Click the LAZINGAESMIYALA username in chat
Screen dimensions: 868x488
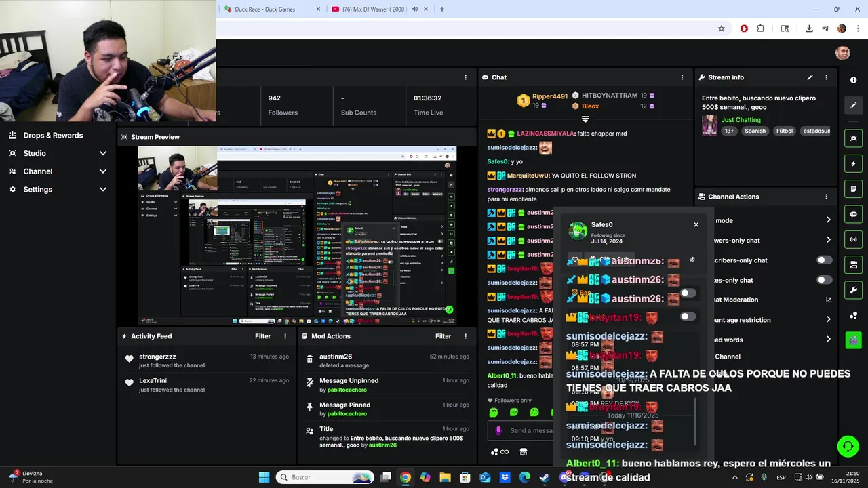point(546,134)
